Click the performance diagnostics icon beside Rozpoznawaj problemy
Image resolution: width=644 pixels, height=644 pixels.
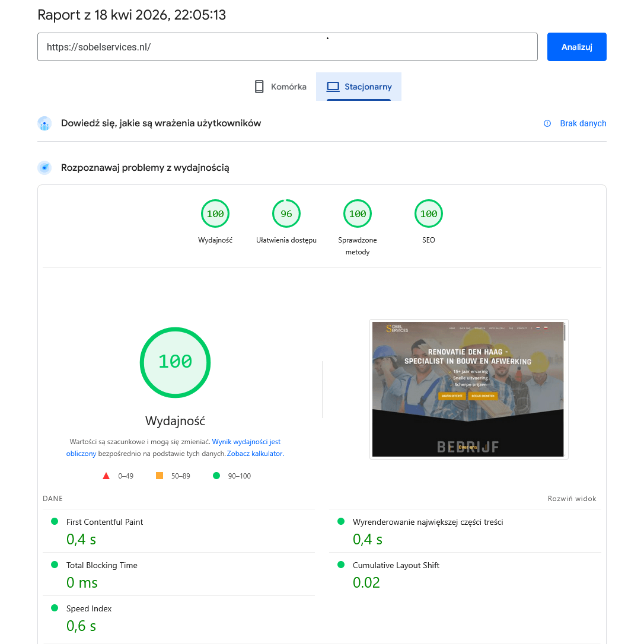tap(44, 168)
